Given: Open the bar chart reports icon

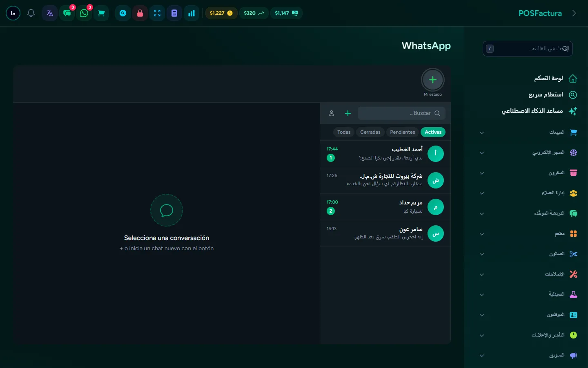Looking at the screenshot, I should tap(192, 13).
